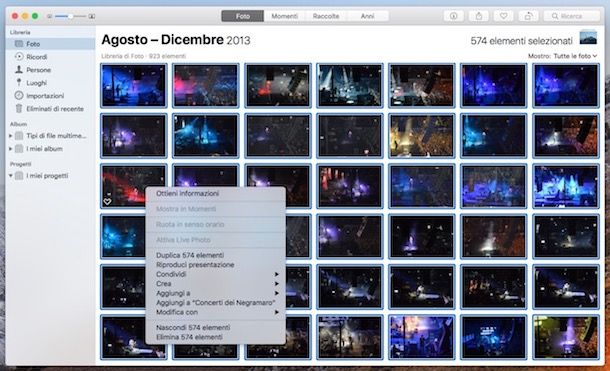
Task: Select the first photo thumbnail in top row
Action: tap(134, 86)
